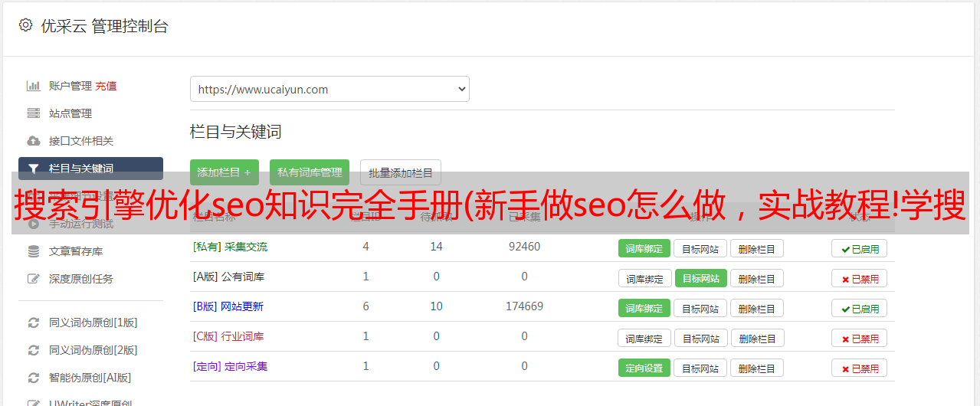Open the site URL dropdown

(329, 89)
